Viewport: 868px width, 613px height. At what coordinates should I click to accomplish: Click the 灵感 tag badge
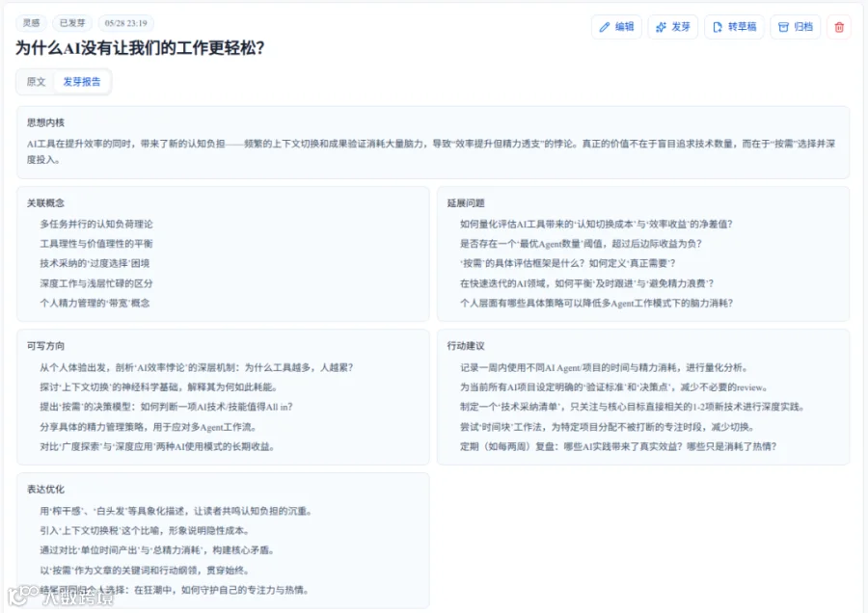tap(32, 23)
